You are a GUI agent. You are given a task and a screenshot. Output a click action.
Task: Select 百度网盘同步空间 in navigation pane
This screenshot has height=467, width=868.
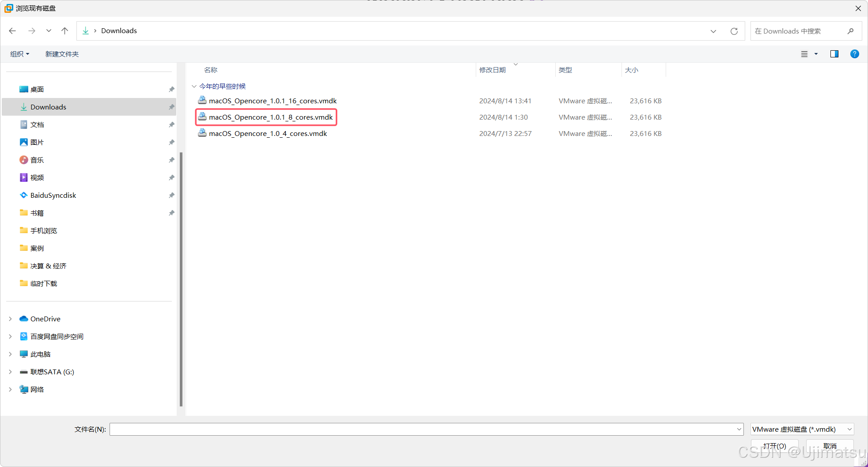click(57, 336)
